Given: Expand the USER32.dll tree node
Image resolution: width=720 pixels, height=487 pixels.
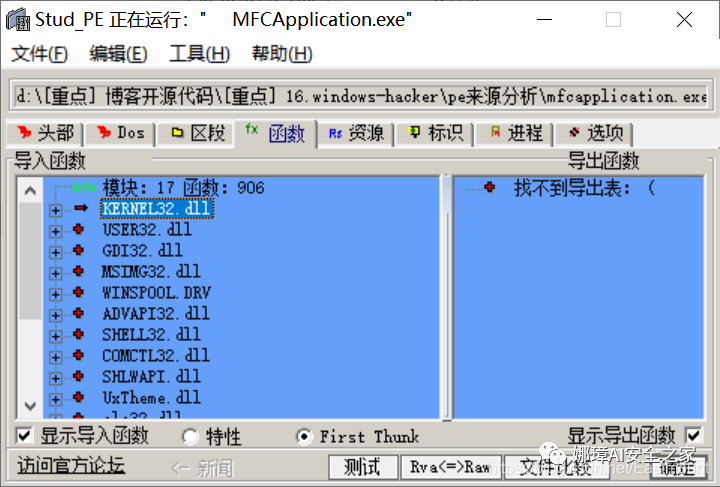Looking at the screenshot, I should [x=56, y=231].
